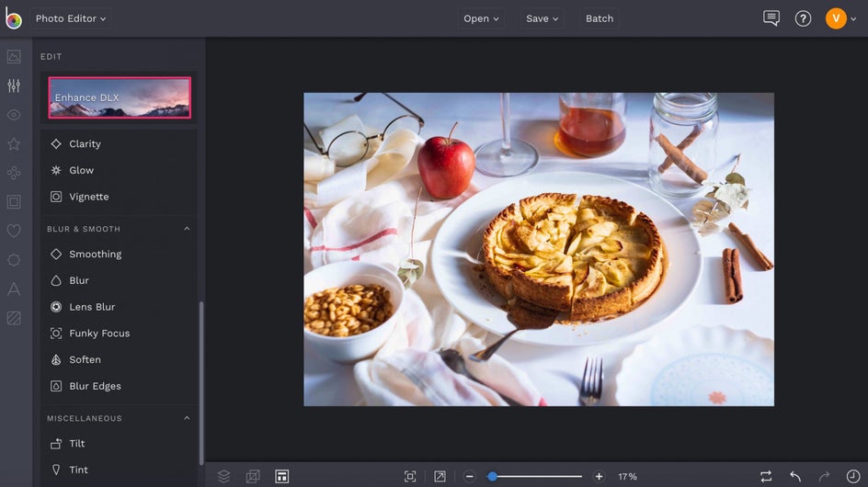Open the Save dropdown menu
The image size is (868, 487).
[x=542, y=18]
